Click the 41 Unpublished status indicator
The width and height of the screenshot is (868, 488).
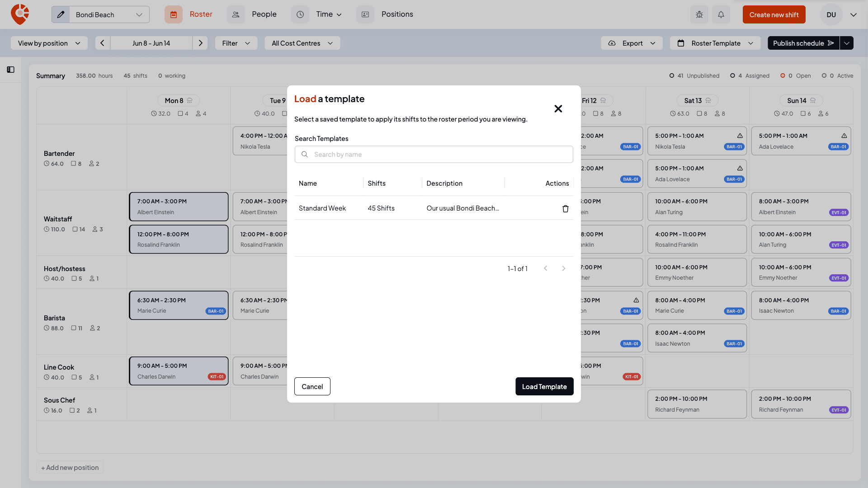694,75
